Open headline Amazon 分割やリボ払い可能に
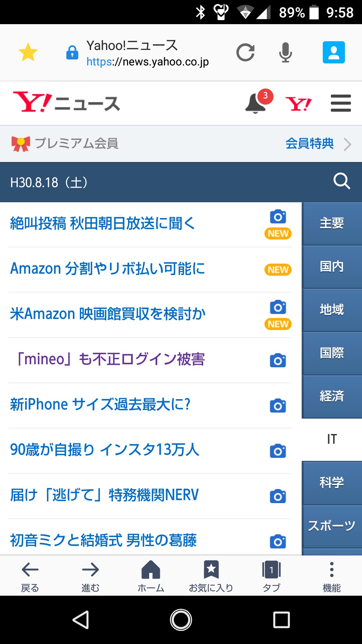 [108, 269]
